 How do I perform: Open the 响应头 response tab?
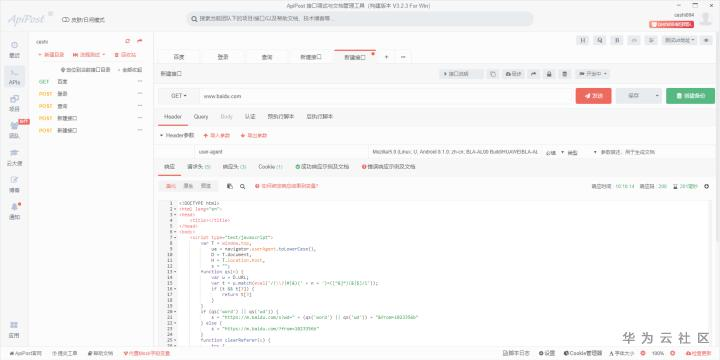234,167
